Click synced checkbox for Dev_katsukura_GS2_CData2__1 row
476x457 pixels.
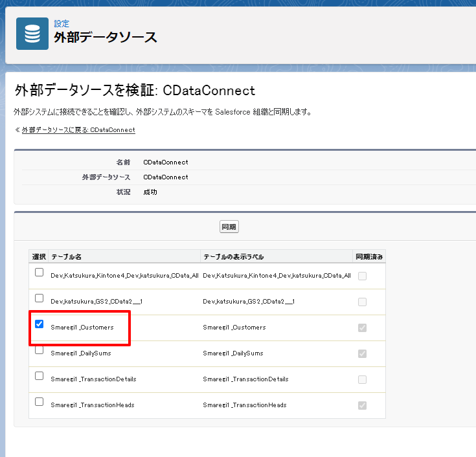pyautogui.click(x=362, y=302)
